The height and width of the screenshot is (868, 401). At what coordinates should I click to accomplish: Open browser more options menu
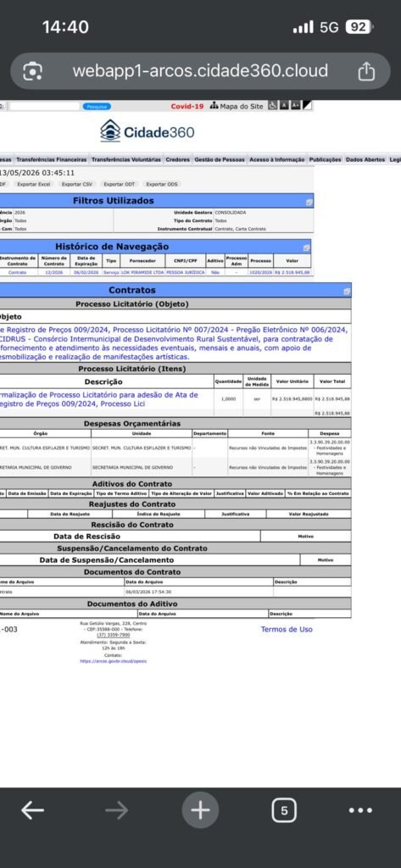[x=360, y=811]
